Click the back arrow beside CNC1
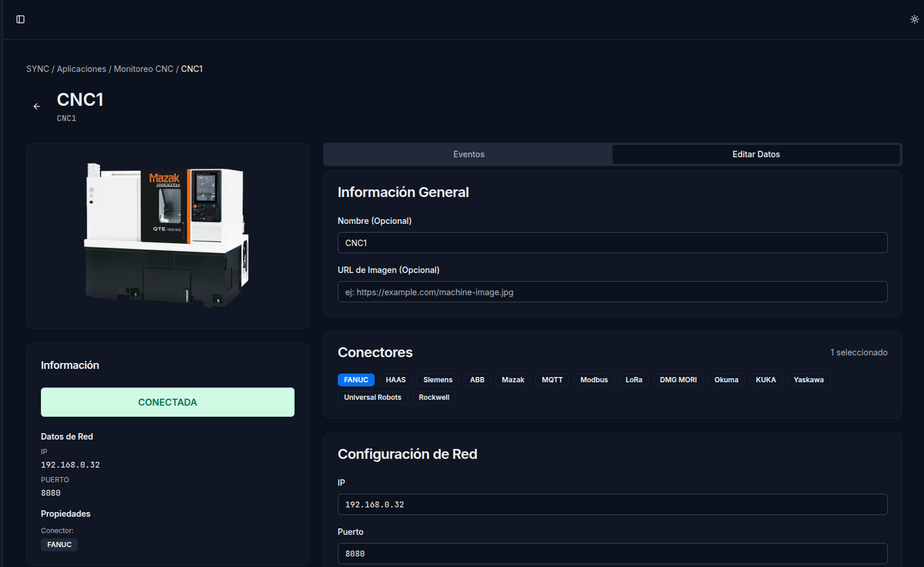 click(x=37, y=106)
